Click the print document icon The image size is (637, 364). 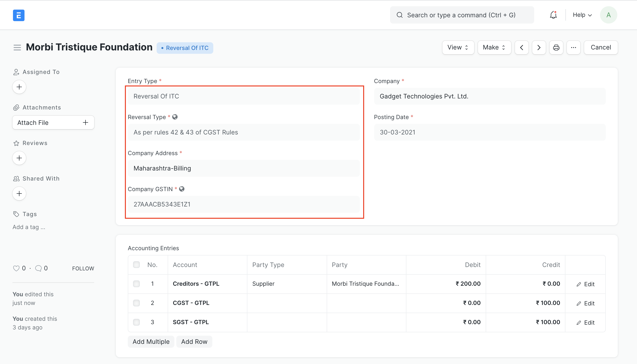pos(556,47)
